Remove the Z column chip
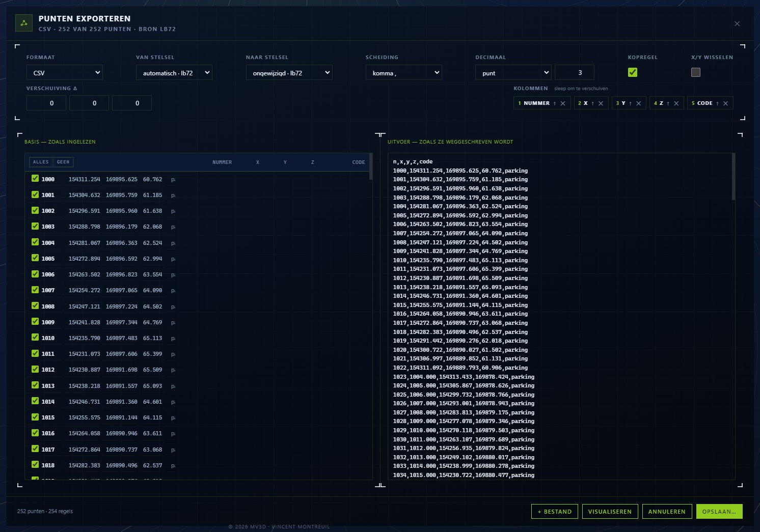 (x=676, y=103)
